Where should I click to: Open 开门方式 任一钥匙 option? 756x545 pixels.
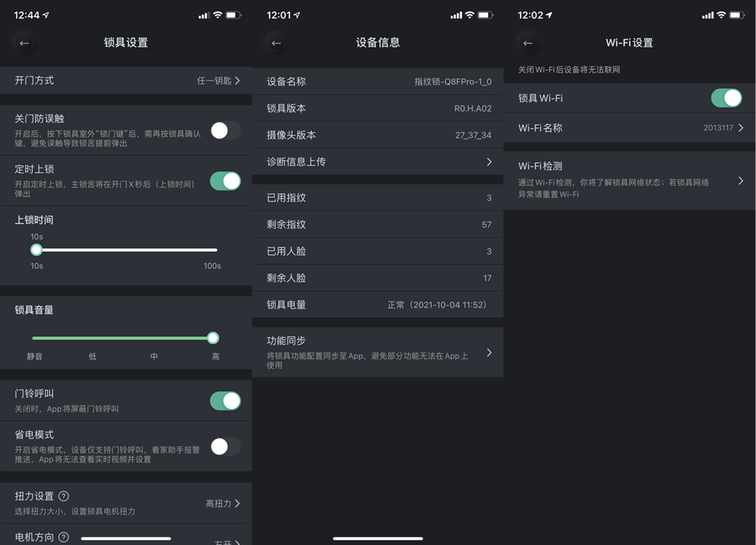(x=126, y=80)
